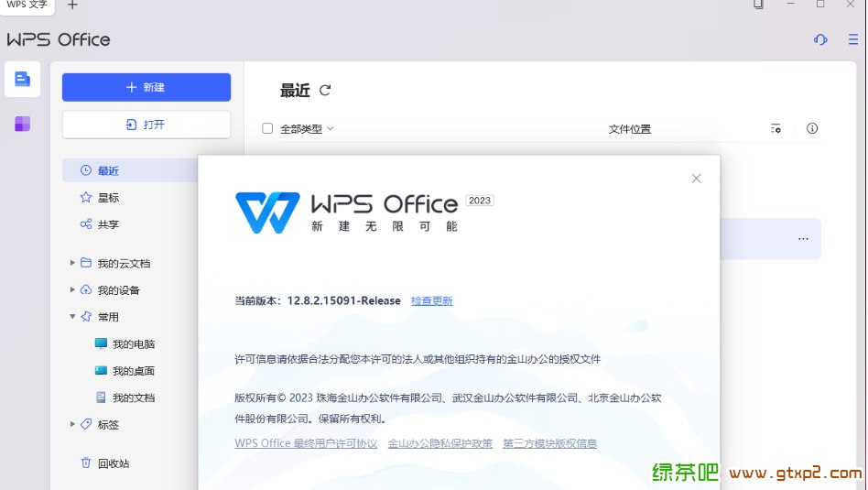This screenshot has height=490, width=868.
Task: Click the 检查更新 link
Action: [x=432, y=300]
